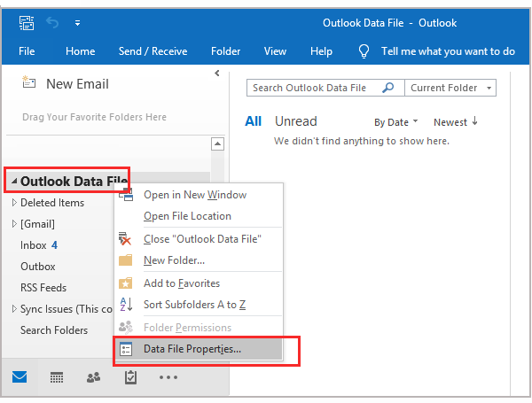Click the Open in New Window icon

(x=126, y=195)
